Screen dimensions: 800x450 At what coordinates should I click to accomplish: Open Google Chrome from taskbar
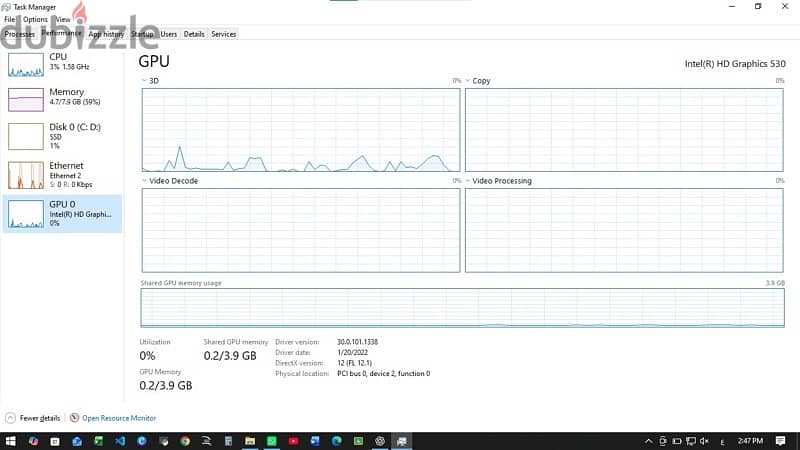tap(185, 441)
